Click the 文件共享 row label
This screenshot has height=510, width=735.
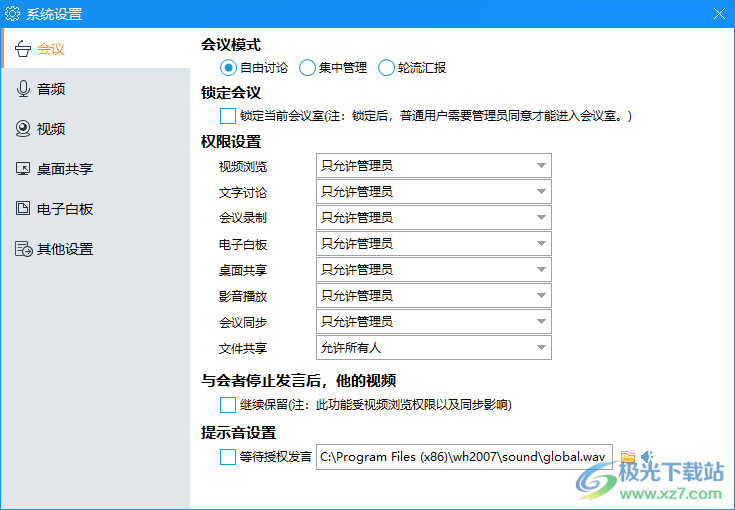coord(243,348)
